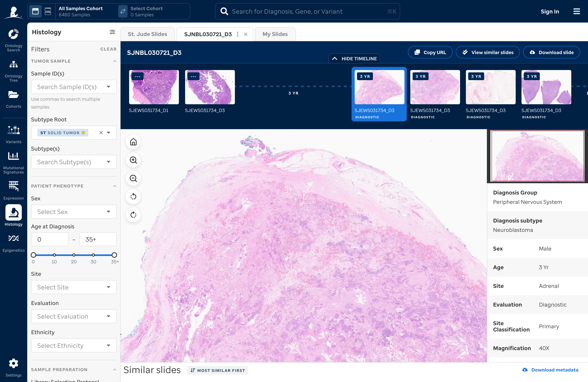Switch to the My Slides tab
The height and width of the screenshot is (382, 588).
click(275, 34)
